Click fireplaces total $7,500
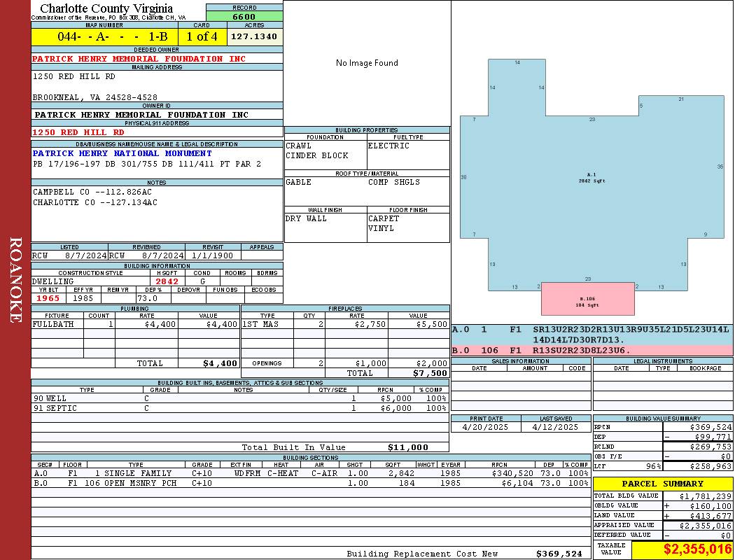Screen dimensions: 735x560 430,374
